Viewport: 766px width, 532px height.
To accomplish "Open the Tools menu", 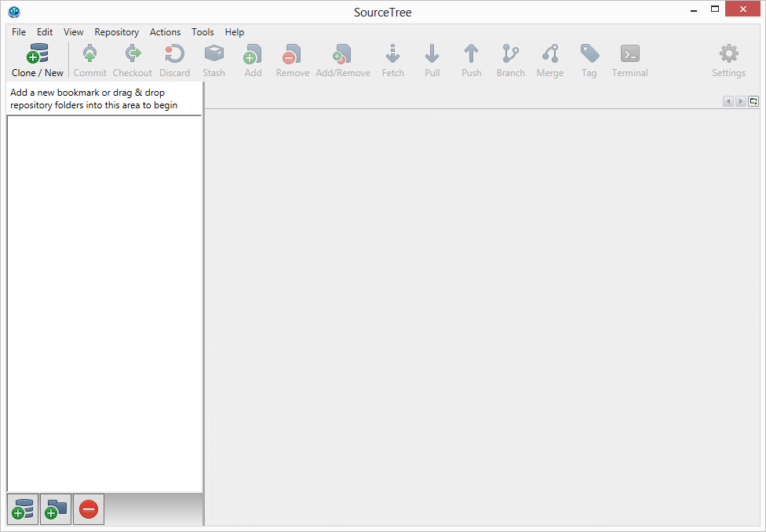I will point(202,31).
